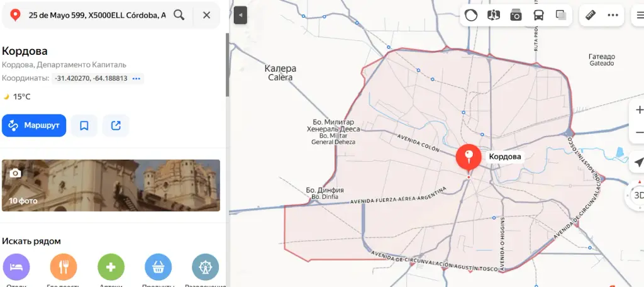Click Кордова, Департаменто Капиталь subtitle
The width and height of the screenshot is (644, 287).
click(64, 65)
